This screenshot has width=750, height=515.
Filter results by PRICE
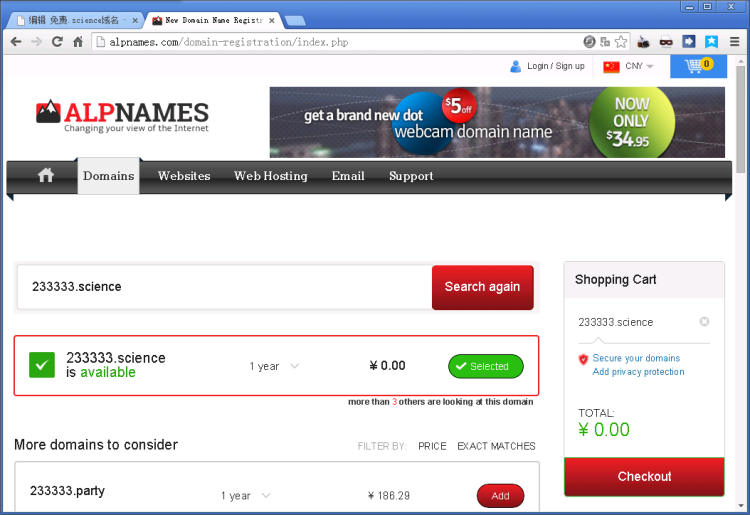tap(432, 446)
